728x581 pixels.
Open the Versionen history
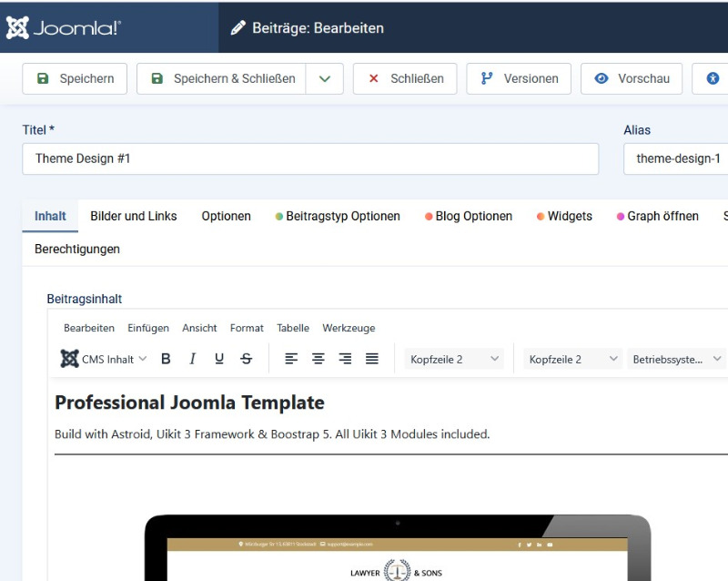519,78
